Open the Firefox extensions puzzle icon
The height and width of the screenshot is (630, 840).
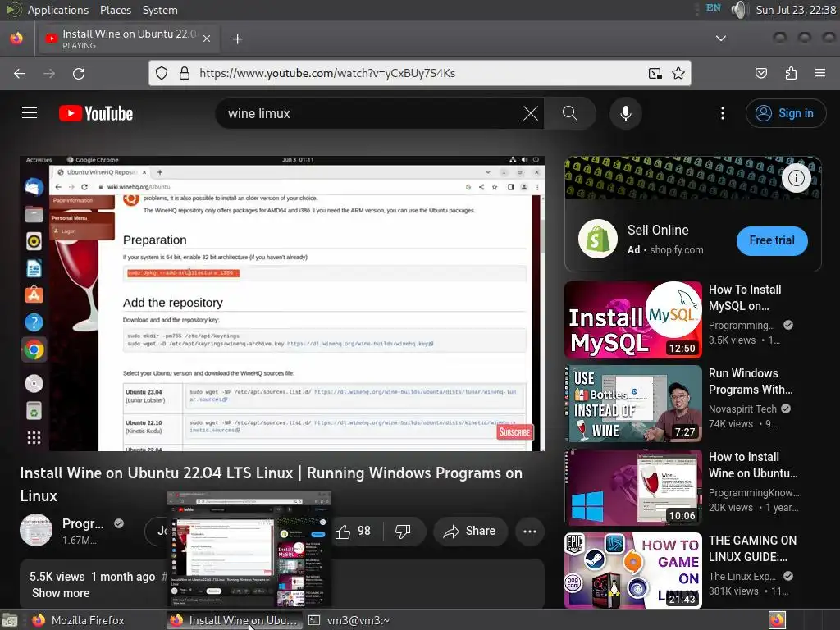click(791, 73)
